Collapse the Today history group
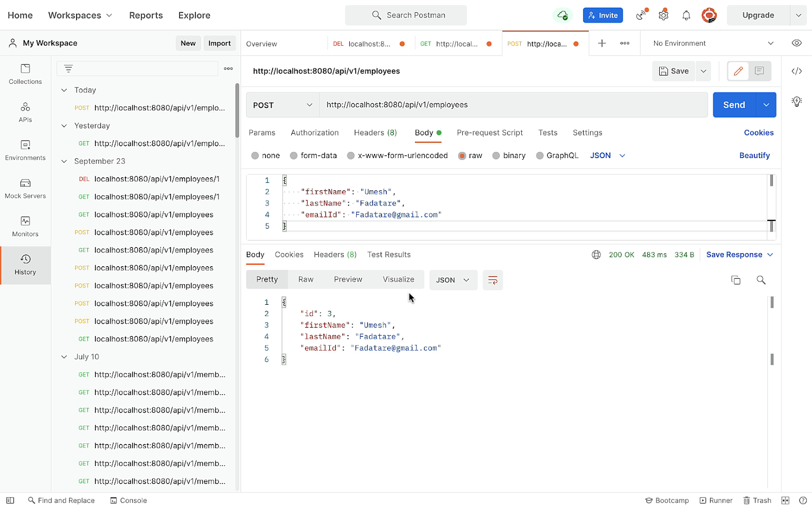The width and height of the screenshot is (812, 508). pos(64,90)
